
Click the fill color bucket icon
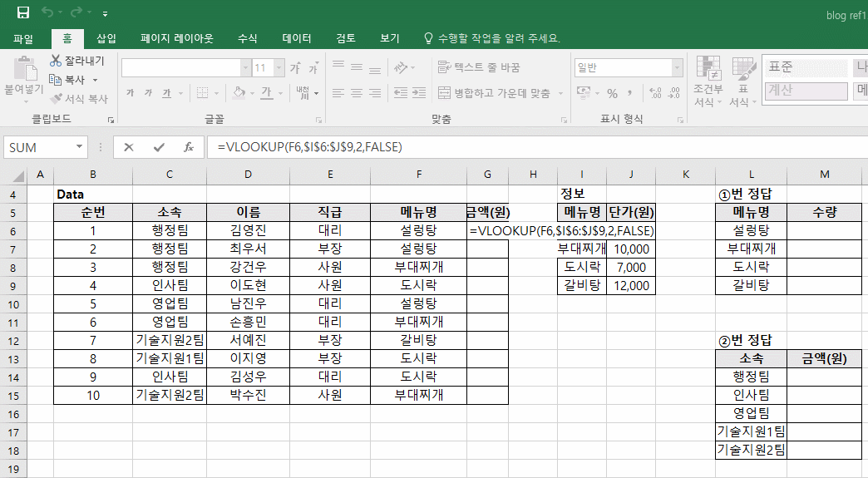point(239,92)
